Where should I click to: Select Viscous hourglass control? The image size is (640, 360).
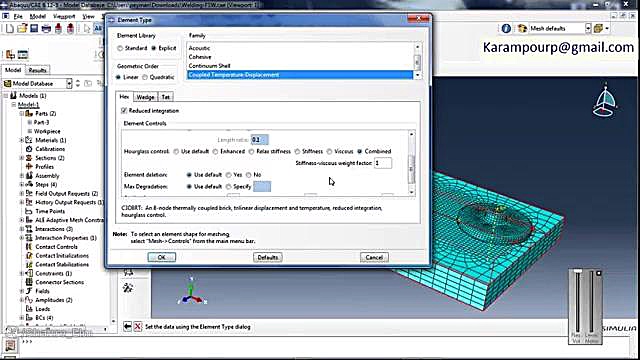pyautogui.click(x=329, y=151)
